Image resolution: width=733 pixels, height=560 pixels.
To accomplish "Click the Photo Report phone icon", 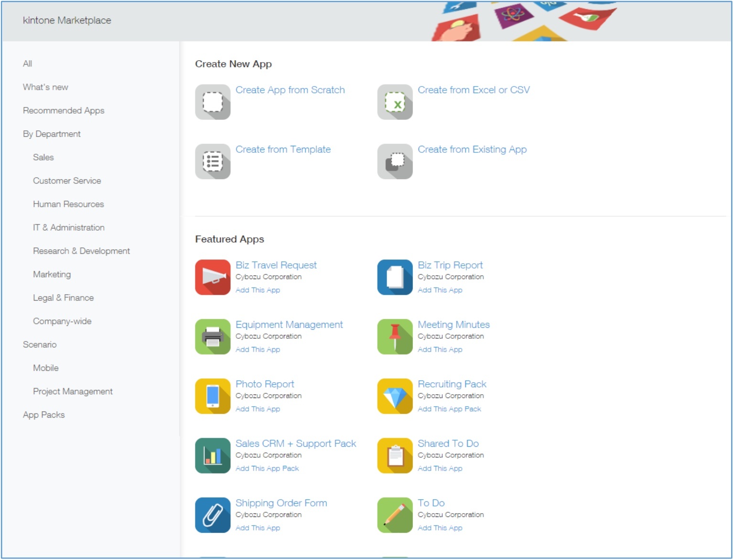I will [213, 396].
